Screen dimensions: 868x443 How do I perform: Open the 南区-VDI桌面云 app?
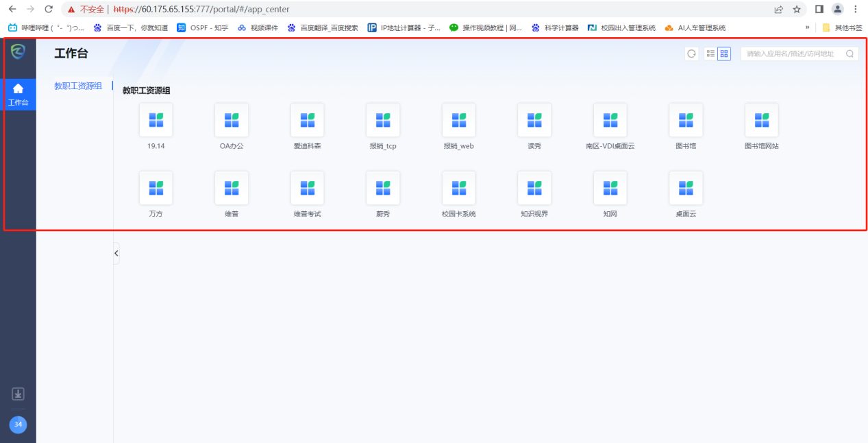coord(610,121)
